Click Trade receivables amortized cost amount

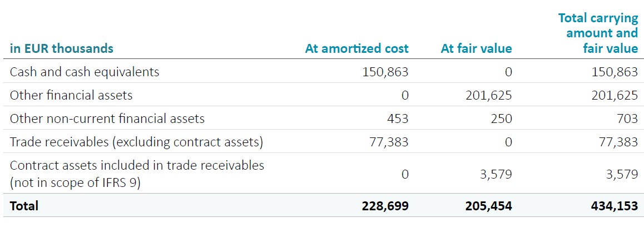(389, 142)
